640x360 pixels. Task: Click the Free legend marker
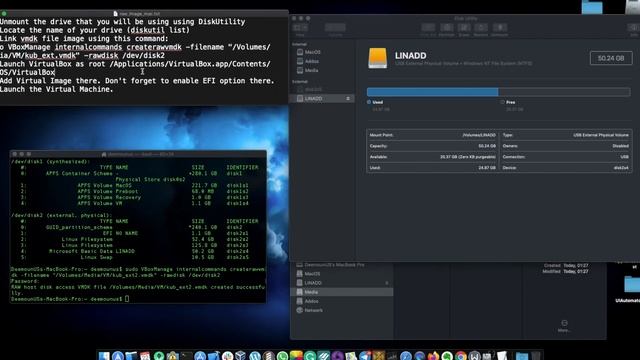[x=502, y=102]
